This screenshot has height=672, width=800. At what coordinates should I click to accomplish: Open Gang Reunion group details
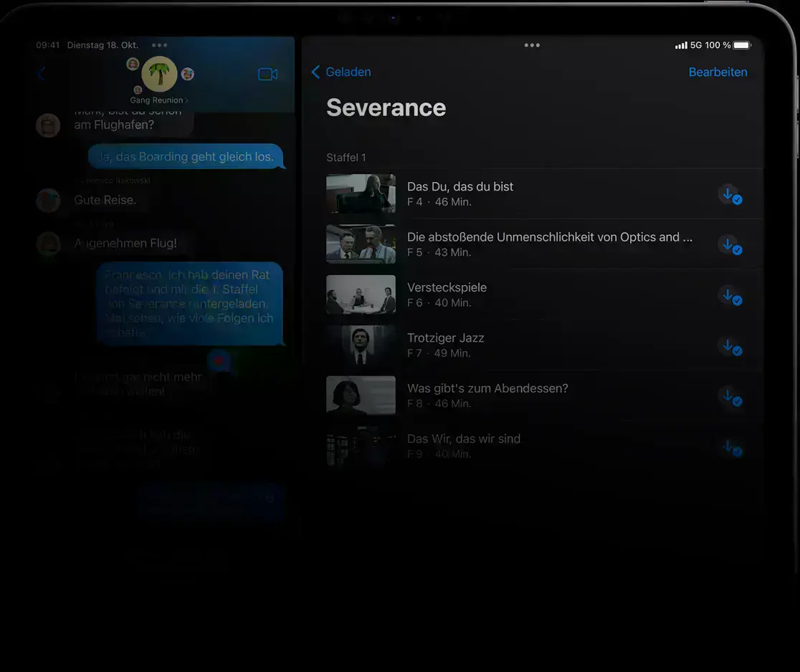click(158, 100)
